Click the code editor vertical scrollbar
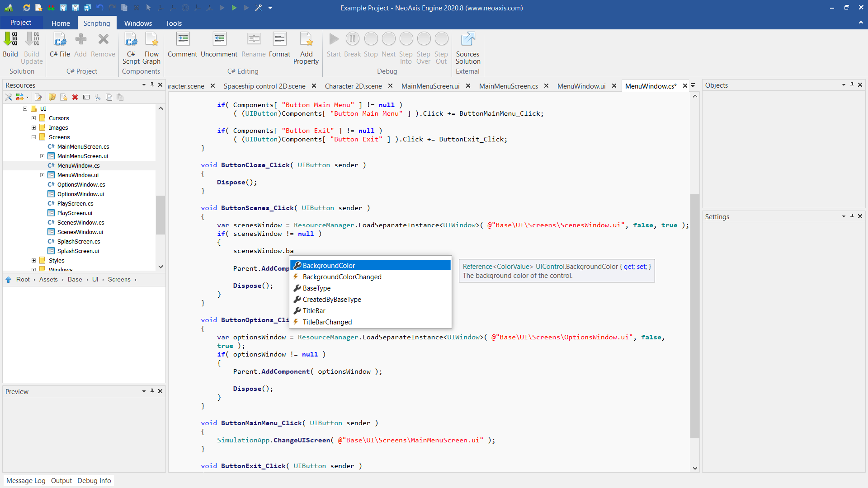Screen dimensions: 868x488 pos(695,316)
